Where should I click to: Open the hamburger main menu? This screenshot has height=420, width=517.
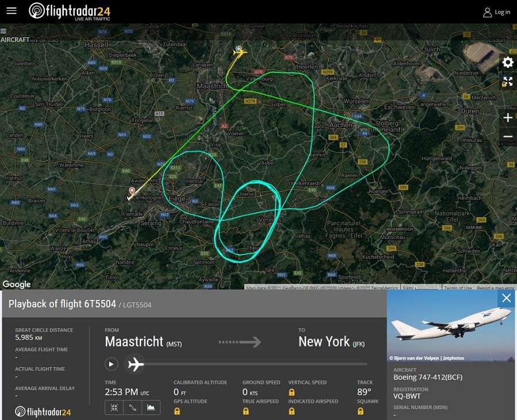(11, 10)
